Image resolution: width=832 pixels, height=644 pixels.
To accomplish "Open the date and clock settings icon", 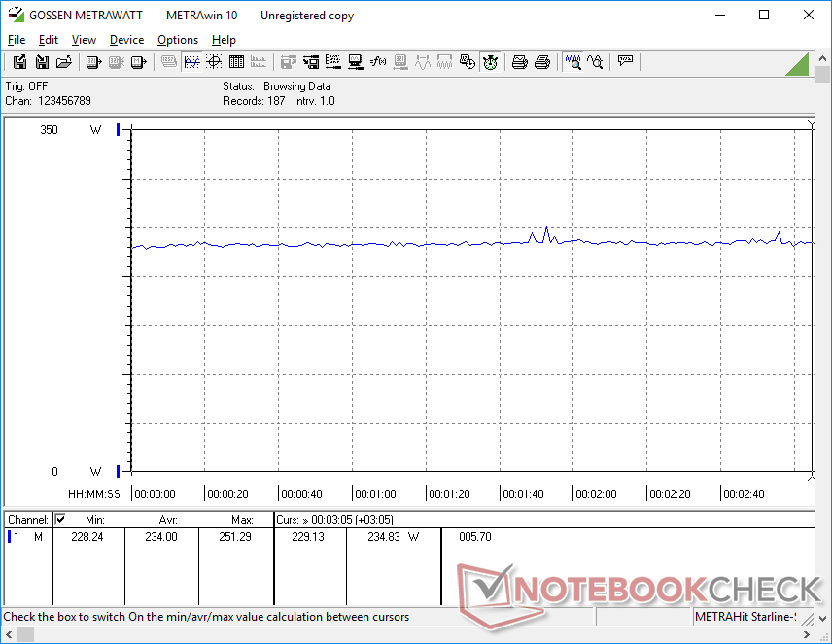I will (468, 62).
